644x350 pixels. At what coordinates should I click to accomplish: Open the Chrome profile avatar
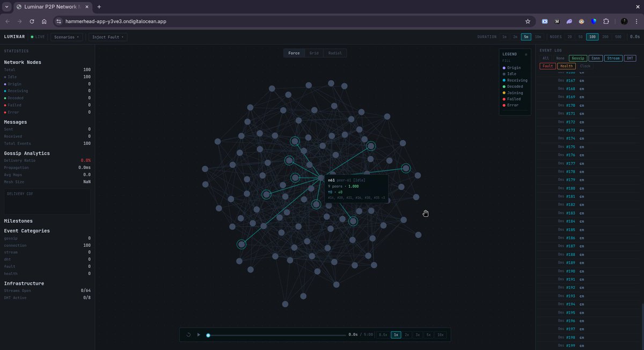(x=624, y=21)
